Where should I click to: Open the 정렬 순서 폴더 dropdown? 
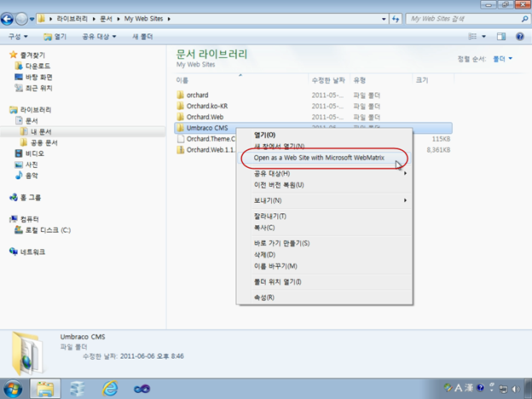click(x=502, y=59)
